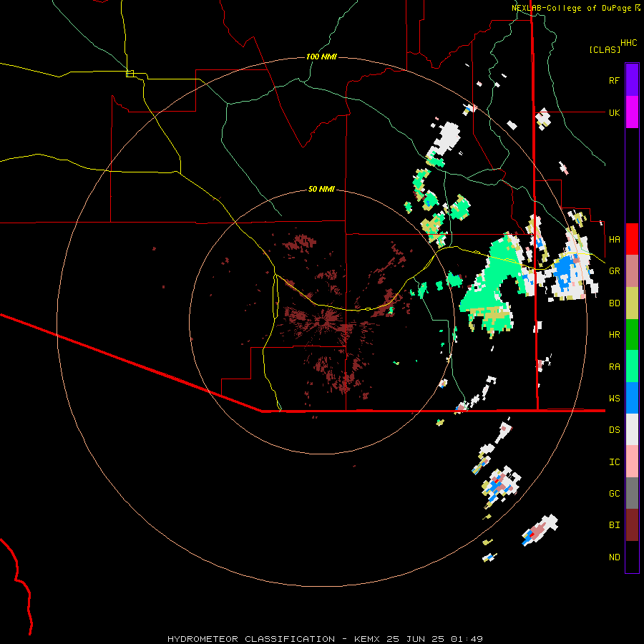Click the ND black legend swatch
The width and height of the screenshot is (644, 644).
click(632, 557)
